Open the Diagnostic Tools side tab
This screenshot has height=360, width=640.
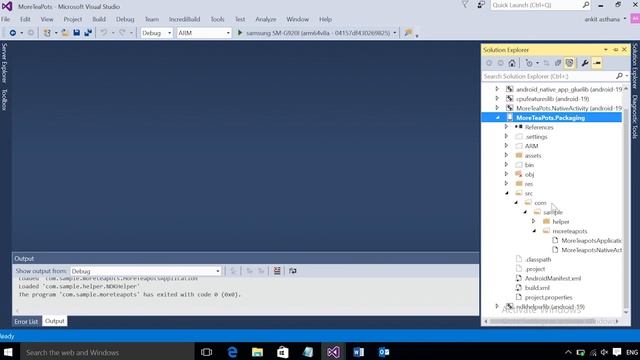635,117
